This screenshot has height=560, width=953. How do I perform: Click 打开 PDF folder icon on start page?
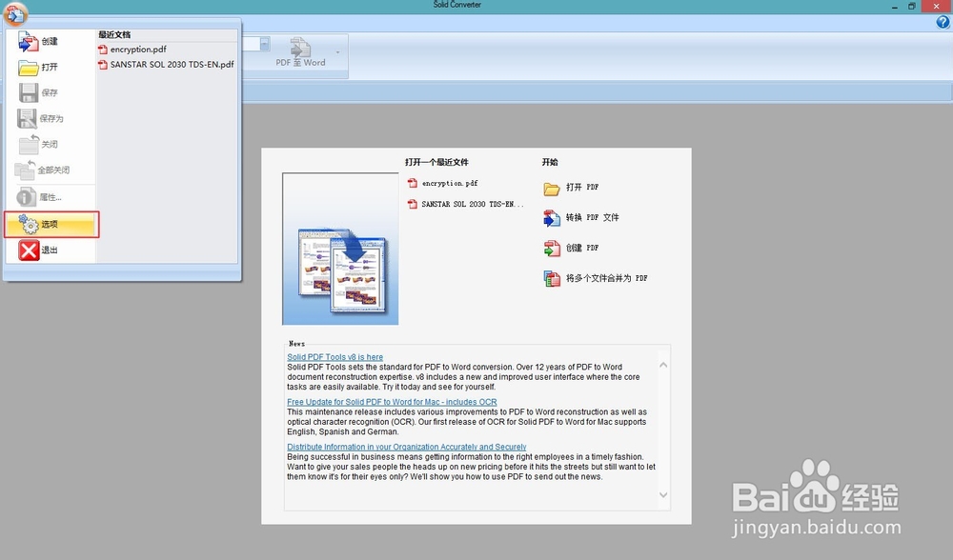click(551, 189)
